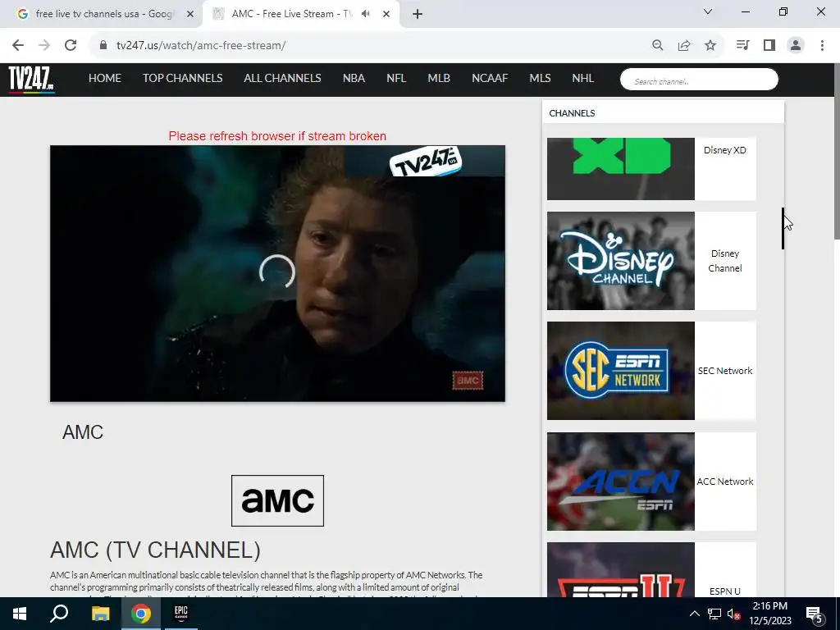Screen dimensions: 840x630
Task: Open the ACC Network thumbnail
Action: pyautogui.click(x=621, y=482)
